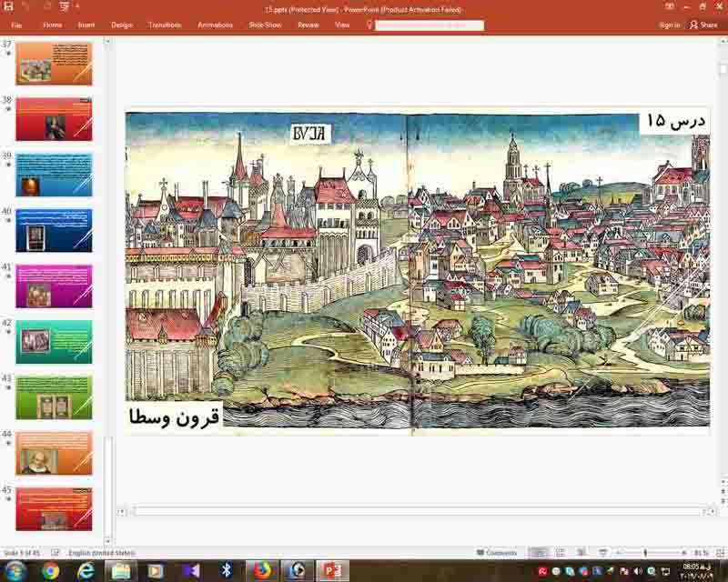
Task: Open the Home ribbon tab
Action: point(53,25)
